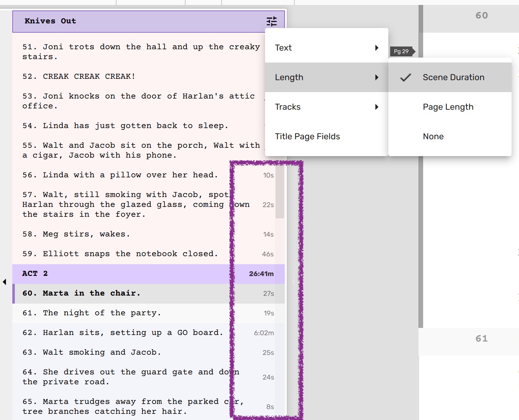
Task: Click the Pg 29 page marker
Action: [x=402, y=51]
